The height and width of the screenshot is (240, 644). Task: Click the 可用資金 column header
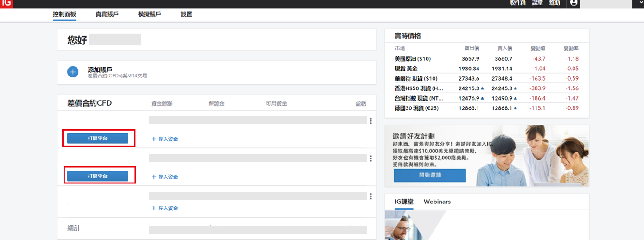coord(276,103)
